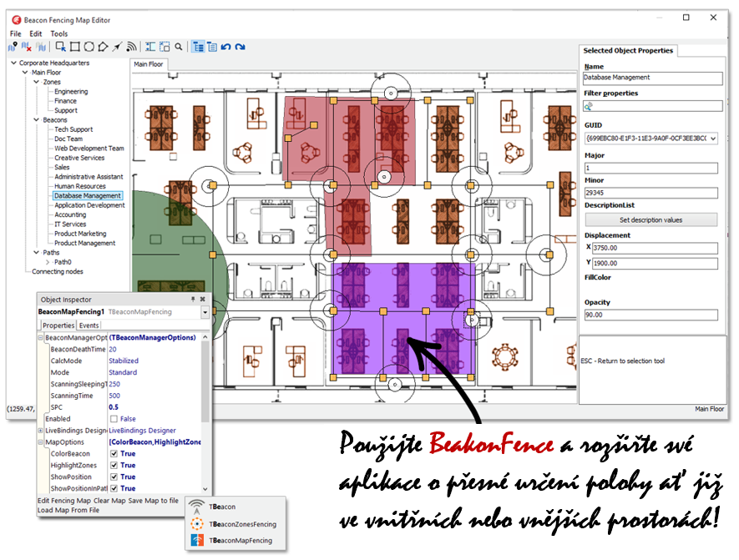Viewport: 739px width, 560px height.
Task: Click the fit-height resize toolbar icon
Action: point(150,47)
